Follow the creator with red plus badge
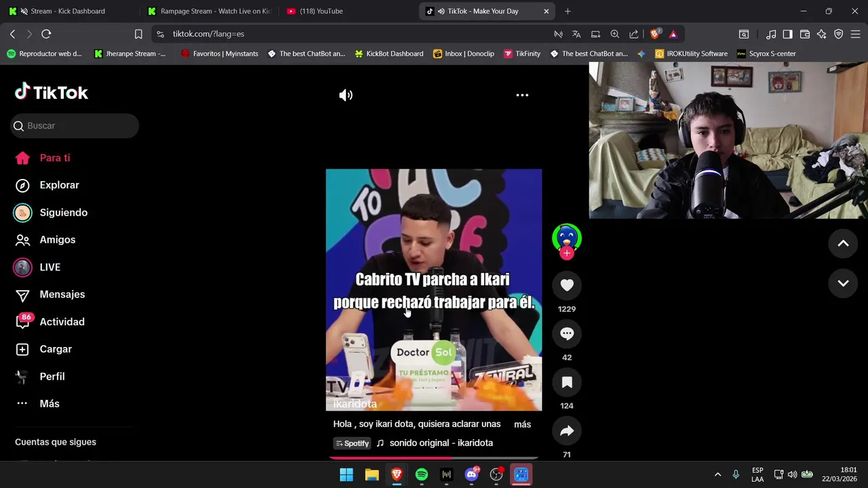Image resolution: width=868 pixels, height=488 pixels. (567, 253)
